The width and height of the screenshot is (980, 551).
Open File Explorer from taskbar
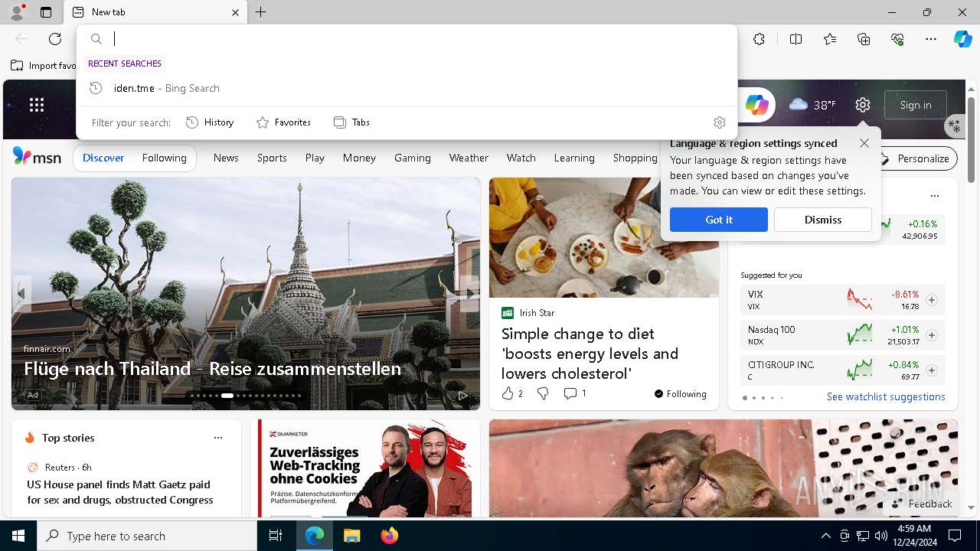(351, 536)
